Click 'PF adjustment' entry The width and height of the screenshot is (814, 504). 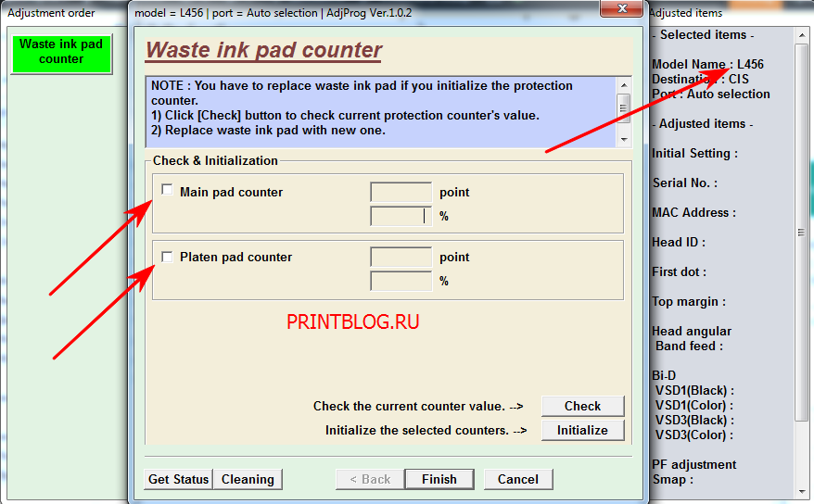click(694, 464)
